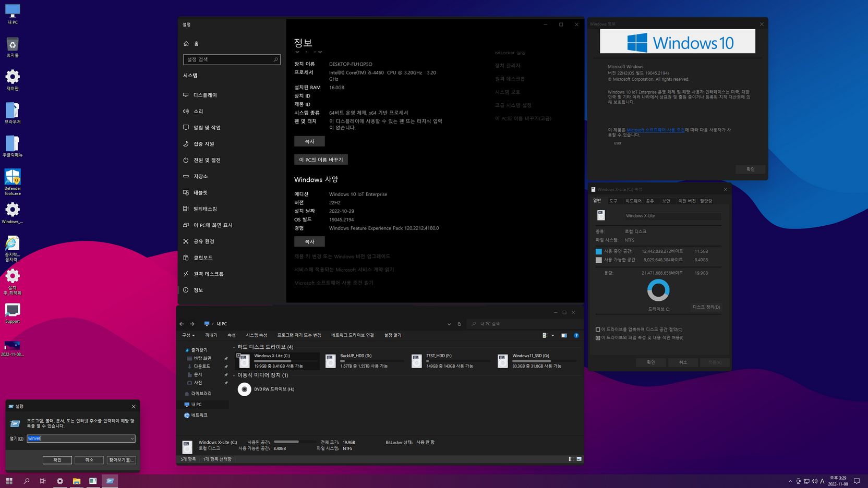
Task: Open the view options dropdown arrow in Explorer
Action: 553,336
